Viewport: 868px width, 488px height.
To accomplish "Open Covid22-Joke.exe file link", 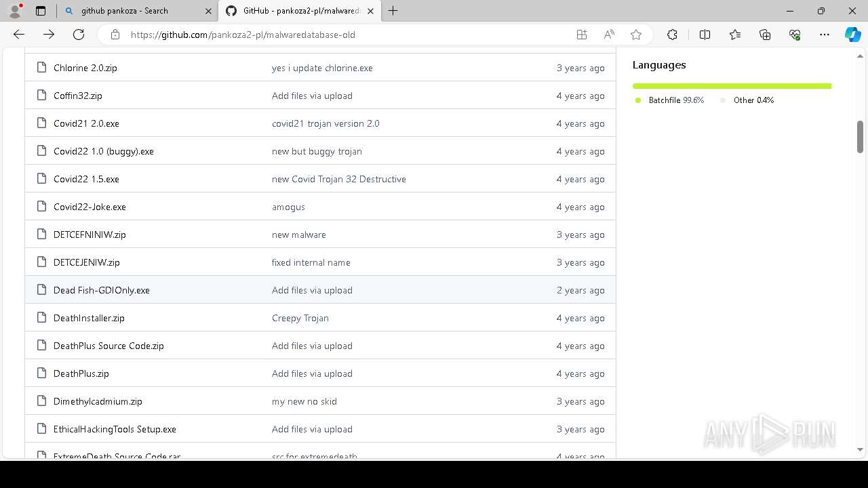I will click(90, 207).
